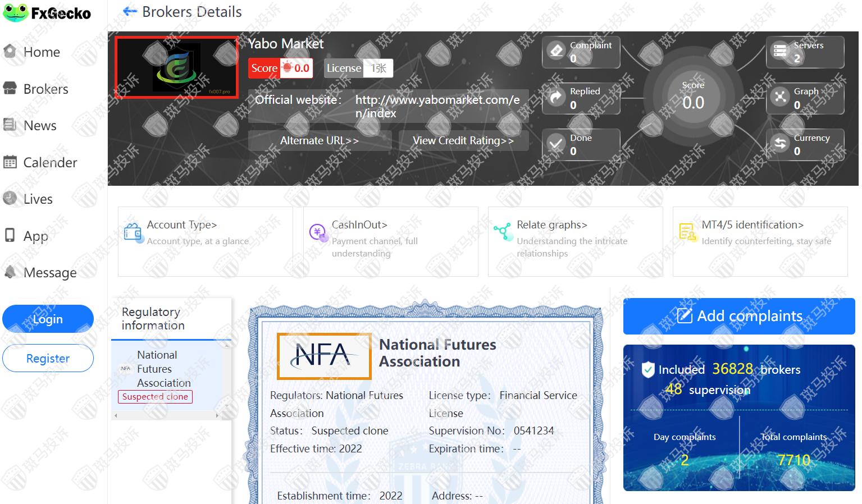Click the Currency exchange icon
The image size is (862, 504).
tap(781, 144)
